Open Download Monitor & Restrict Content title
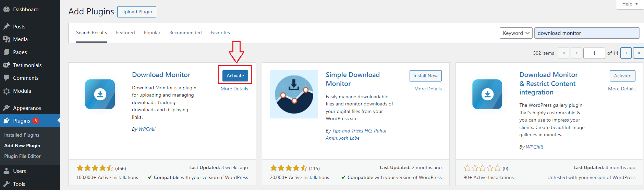The width and height of the screenshot is (644, 190). (x=548, y=84)
